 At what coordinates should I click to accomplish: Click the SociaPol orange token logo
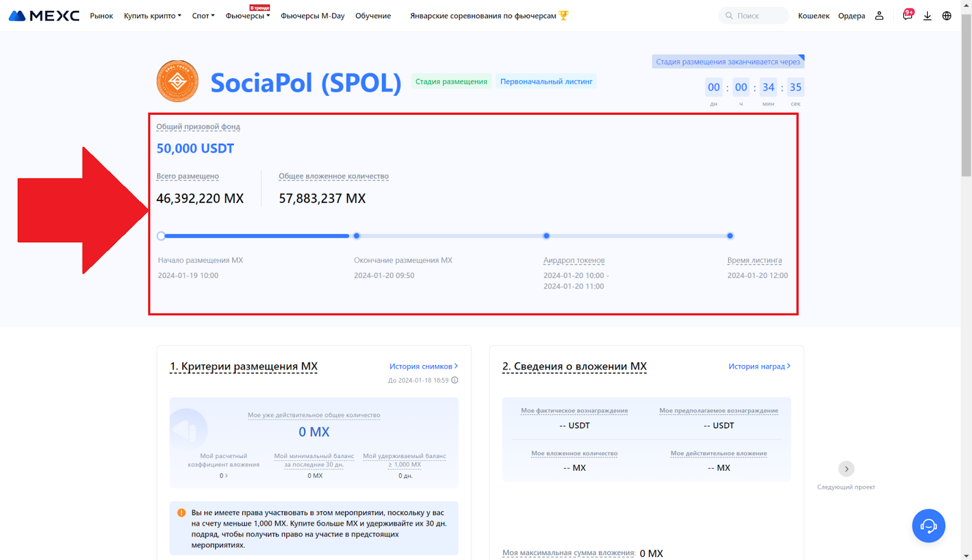(x=177, y=81)
